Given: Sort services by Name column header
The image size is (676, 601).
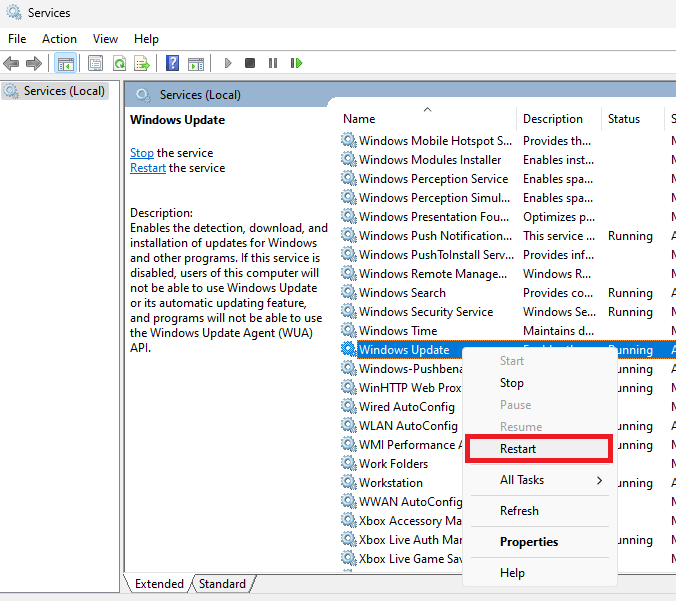Looking at the screenshot, I should pos(359,118).
